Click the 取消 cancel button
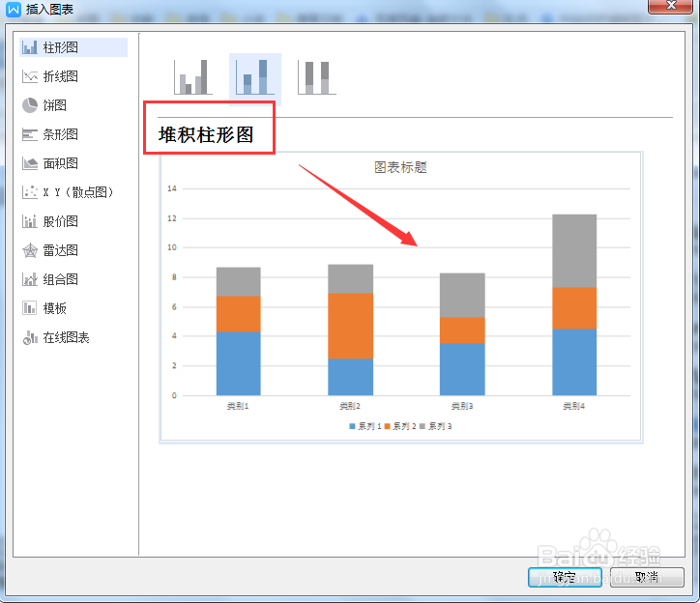 [x=647, y=577]
